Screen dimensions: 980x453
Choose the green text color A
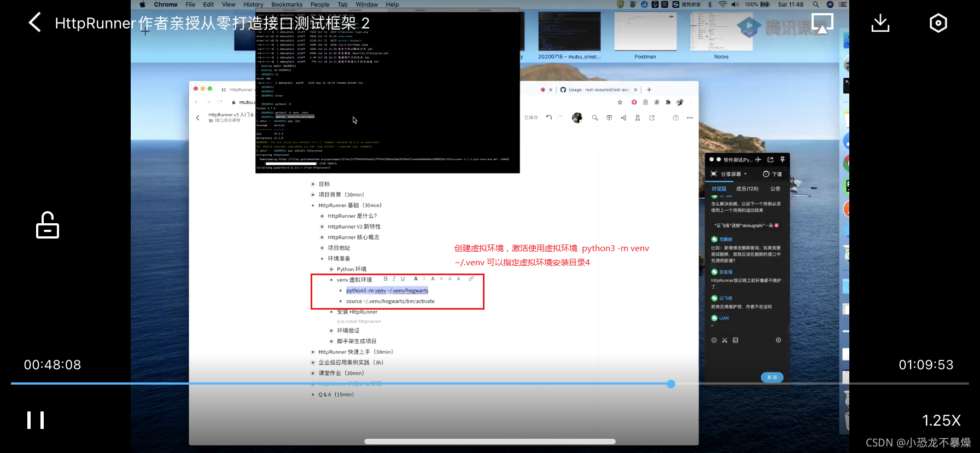442,279
